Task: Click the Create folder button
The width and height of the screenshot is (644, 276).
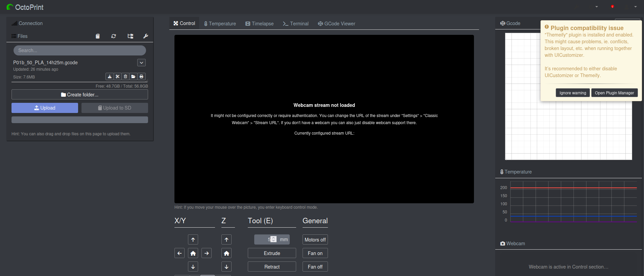Action: pos(80,94)
